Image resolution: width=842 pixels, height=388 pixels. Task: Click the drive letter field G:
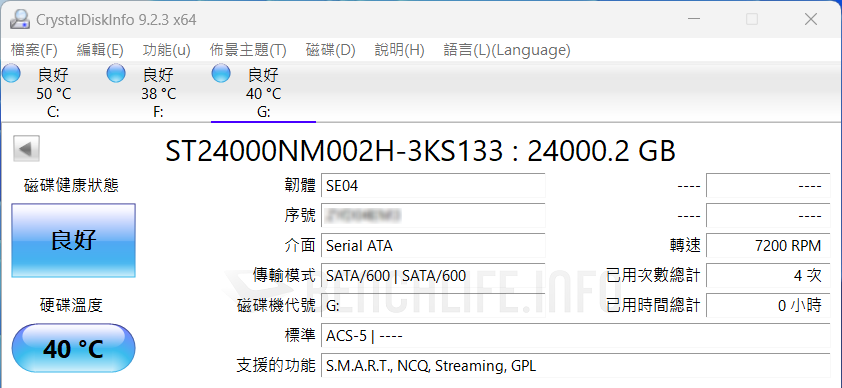(x=433, y=306)
